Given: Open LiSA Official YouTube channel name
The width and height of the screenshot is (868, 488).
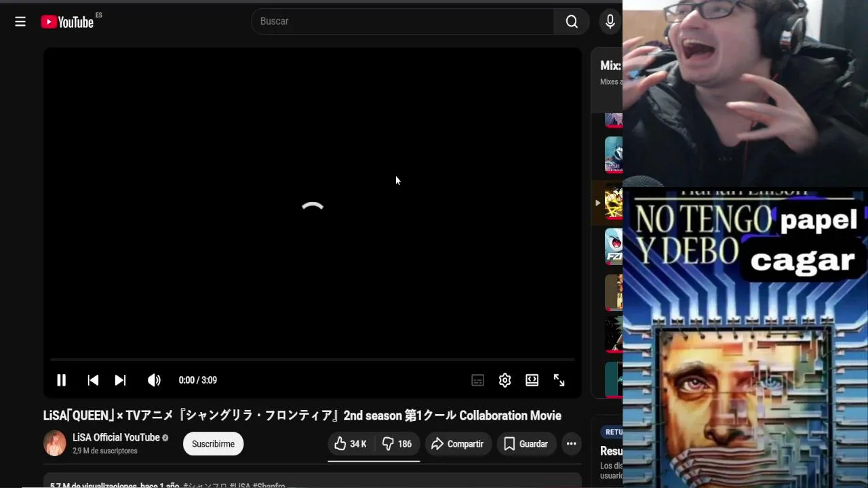Looking at the screenshot, I should click(x=116, y=438).
